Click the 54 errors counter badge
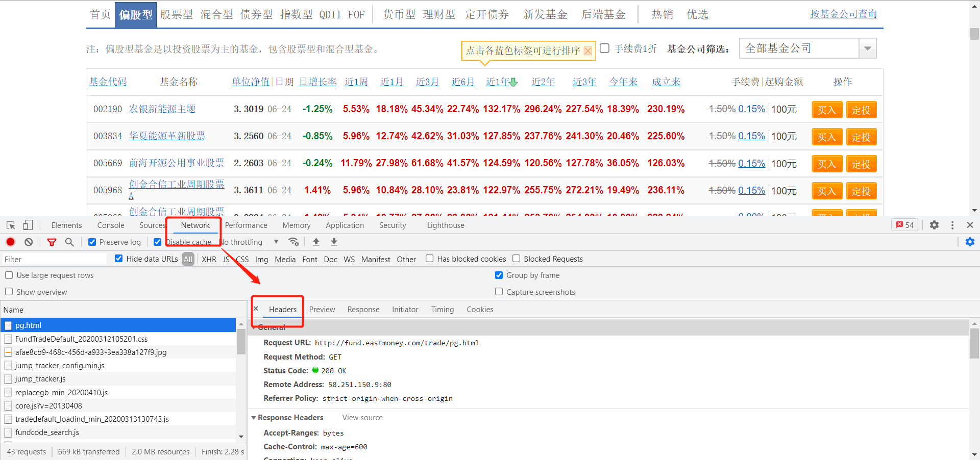 pyautogui.click(x=904, y=225)
